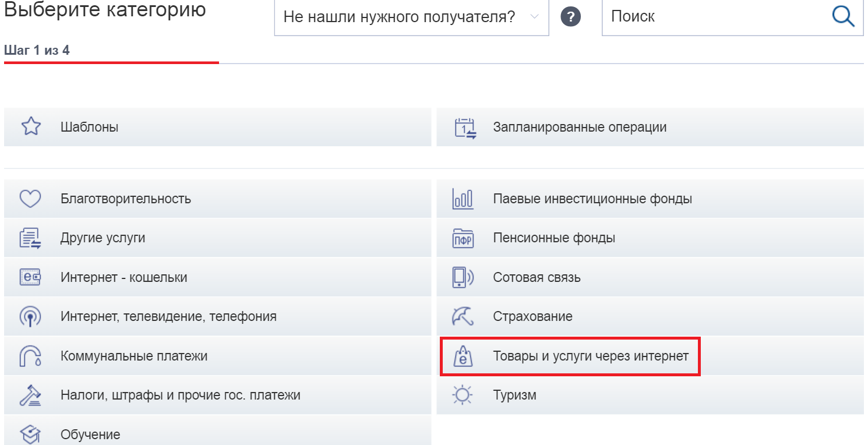This screenshot has height=445, width=868.
Task: Click the Поиск search input field
Action: point(717,17)
